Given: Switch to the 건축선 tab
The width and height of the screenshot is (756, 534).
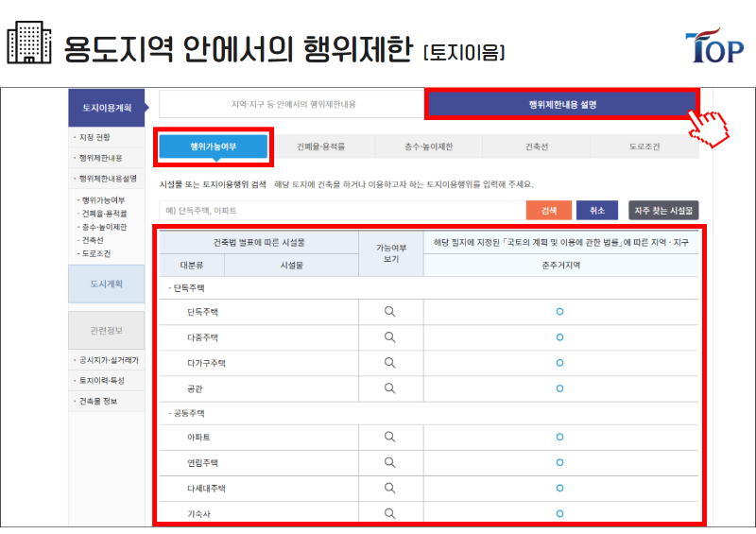Looking at the screenshot, I should 536,146.
